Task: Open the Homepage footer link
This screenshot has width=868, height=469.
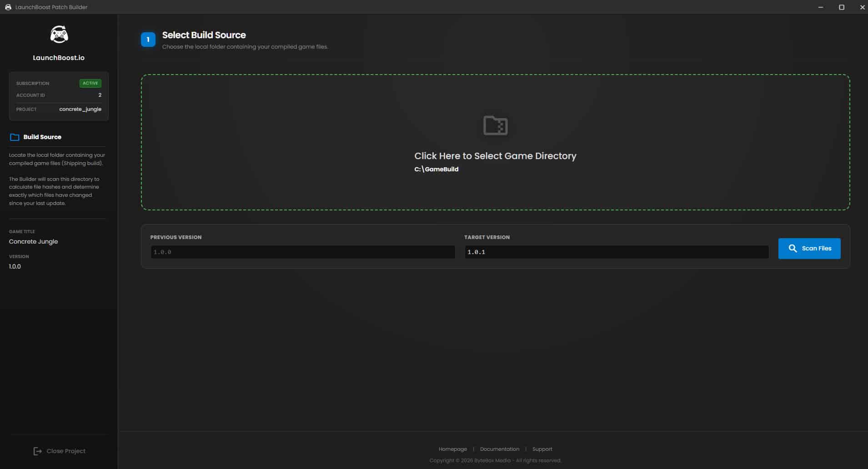Action: [452, 449]
